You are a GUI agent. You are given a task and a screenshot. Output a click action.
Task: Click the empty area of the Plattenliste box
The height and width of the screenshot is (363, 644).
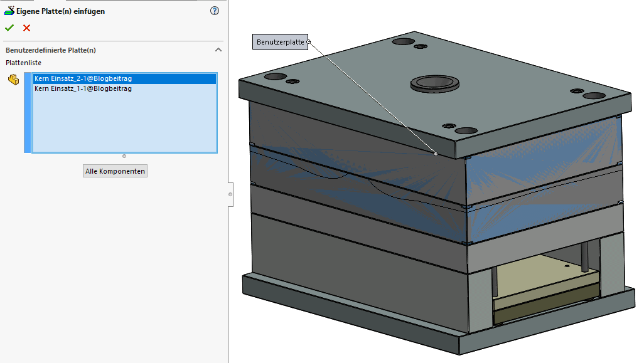pos(124,123)
